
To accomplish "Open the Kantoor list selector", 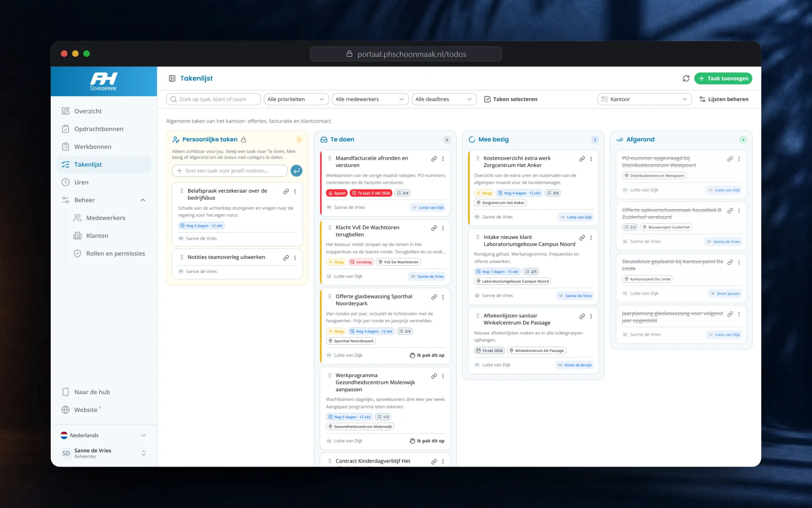I will click(644, 99).
